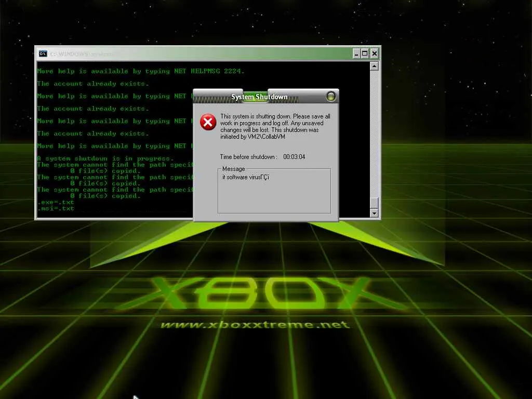Screen dimensions: 532x399
Task: Click the command prompt scrollbar thumb
Action: coord(374,203)
